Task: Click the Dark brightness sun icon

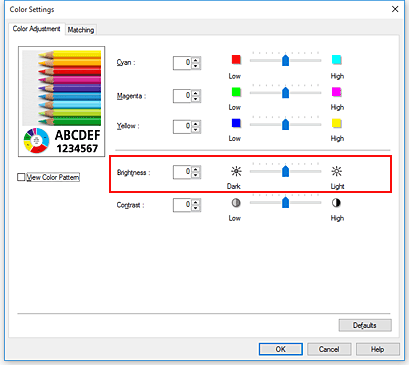Action: click(x=236, y=171)
